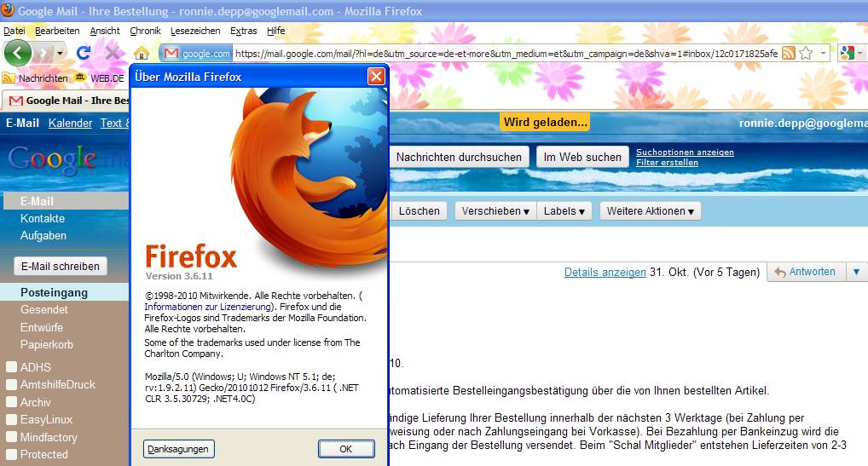Open the Bearbeiten menu
Viewport: 868px width, 466px height.
tap(57, 31)
